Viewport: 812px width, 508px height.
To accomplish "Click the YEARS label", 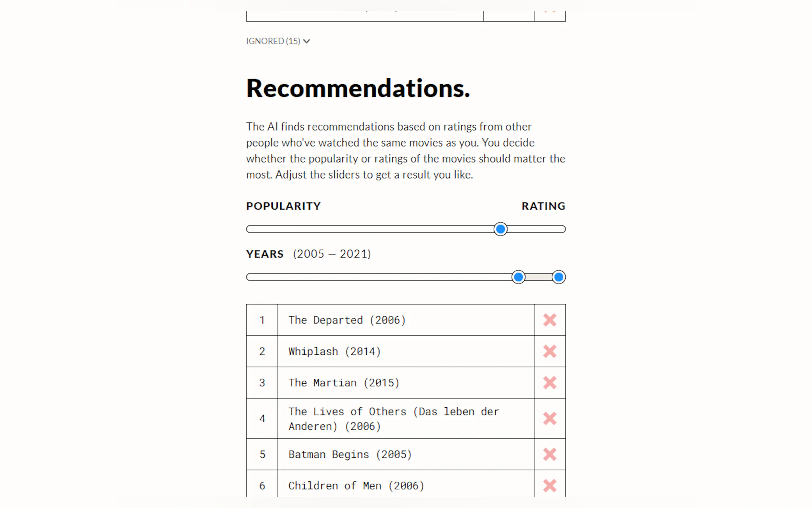I will click(265, 254).
